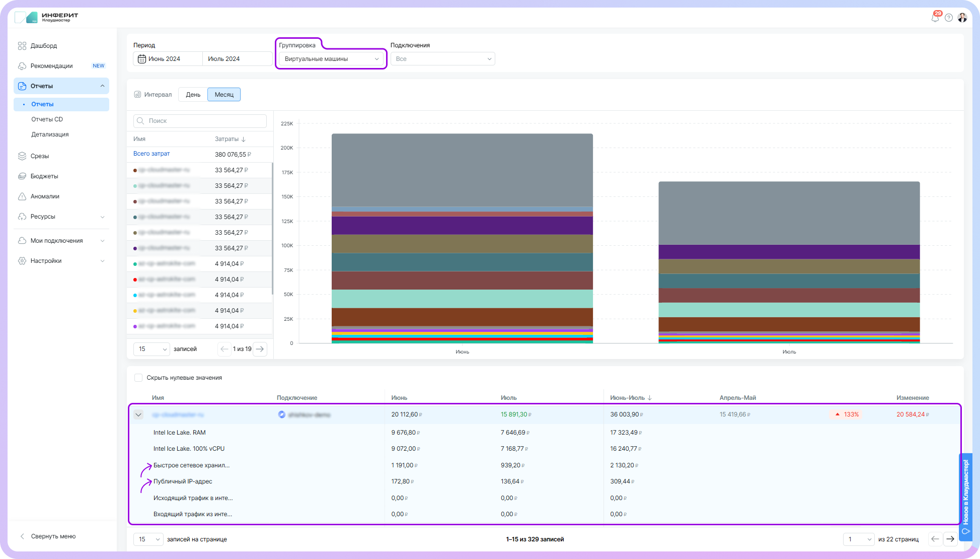Go to next page arrow in bottom pagination
The image size is (980, 559).
click(x=950, y=539)
